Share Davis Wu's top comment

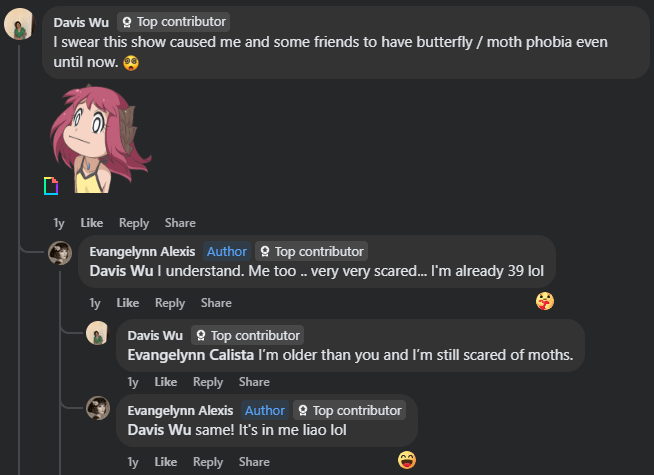click(180, 223)
